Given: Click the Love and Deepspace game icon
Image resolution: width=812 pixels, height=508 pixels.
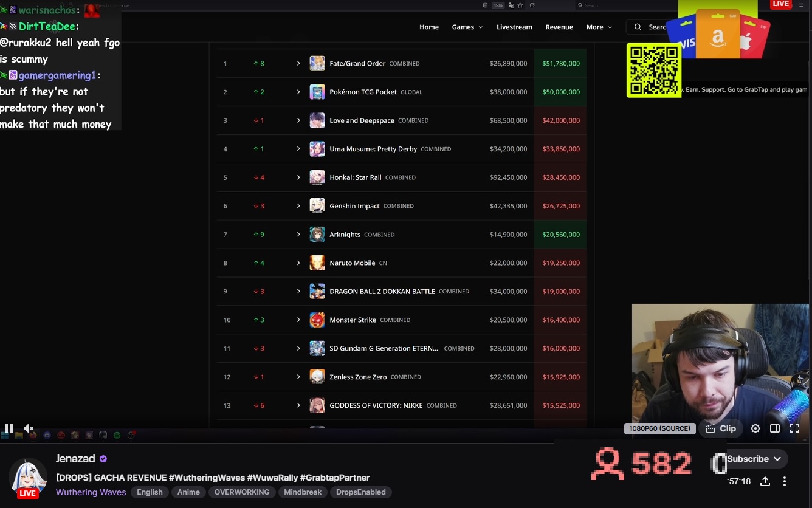Looking at the screenshot, I should click(317, 120).
